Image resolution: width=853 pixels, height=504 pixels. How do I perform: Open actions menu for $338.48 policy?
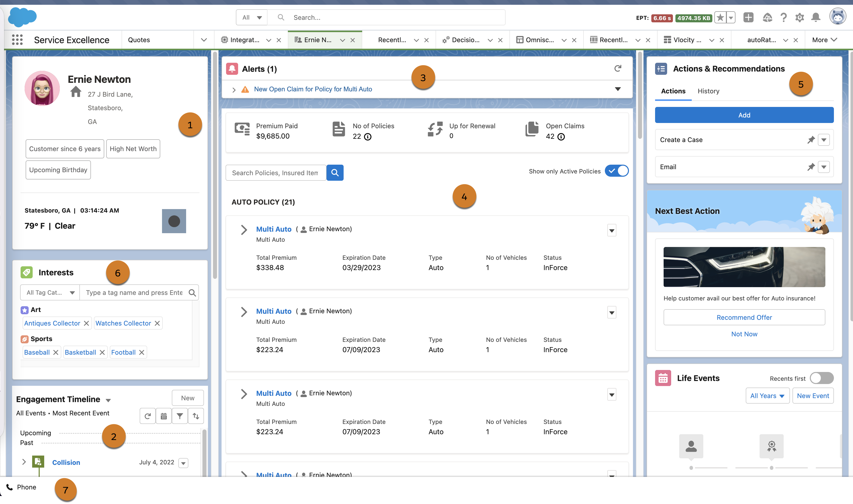[x=611, y=231]
